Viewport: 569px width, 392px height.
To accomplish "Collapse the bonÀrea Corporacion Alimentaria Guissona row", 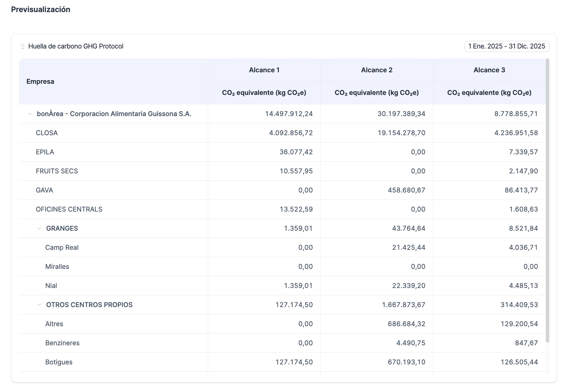I will pyautogui.click(x=30, y=114).
